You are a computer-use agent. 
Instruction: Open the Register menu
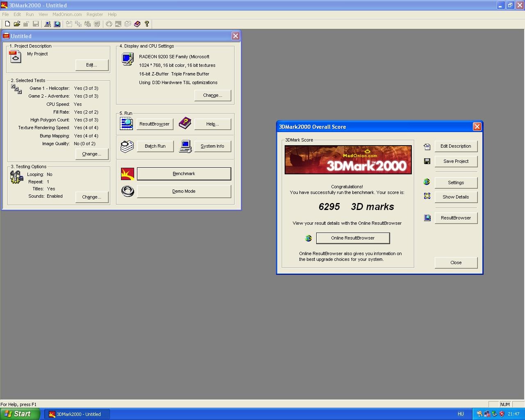click(x=95, y=14)
